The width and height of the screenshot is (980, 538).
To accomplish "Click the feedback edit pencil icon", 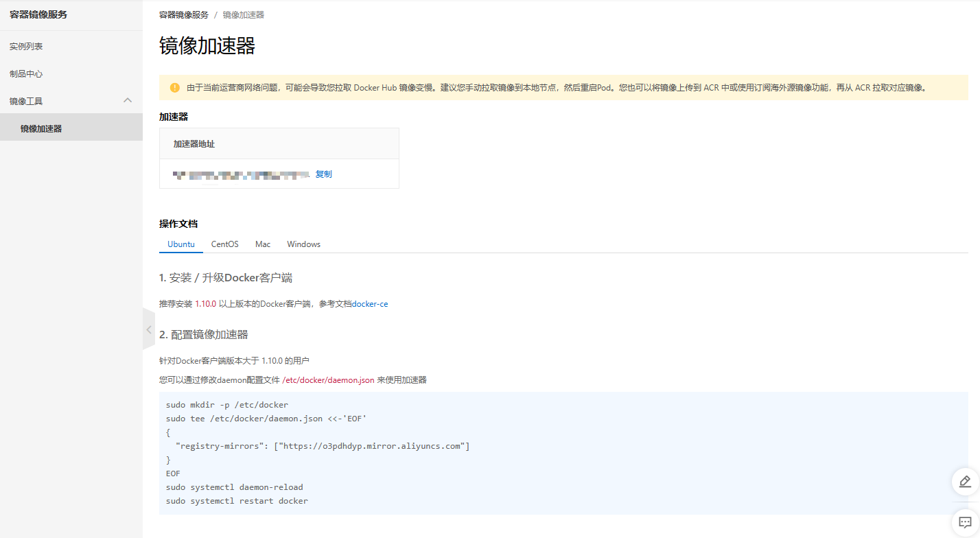I will tap(965, 481).
